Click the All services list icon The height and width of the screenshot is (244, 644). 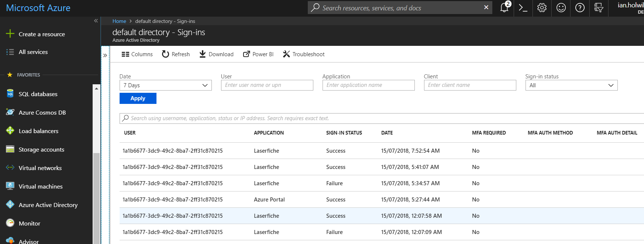coord(10,52)
